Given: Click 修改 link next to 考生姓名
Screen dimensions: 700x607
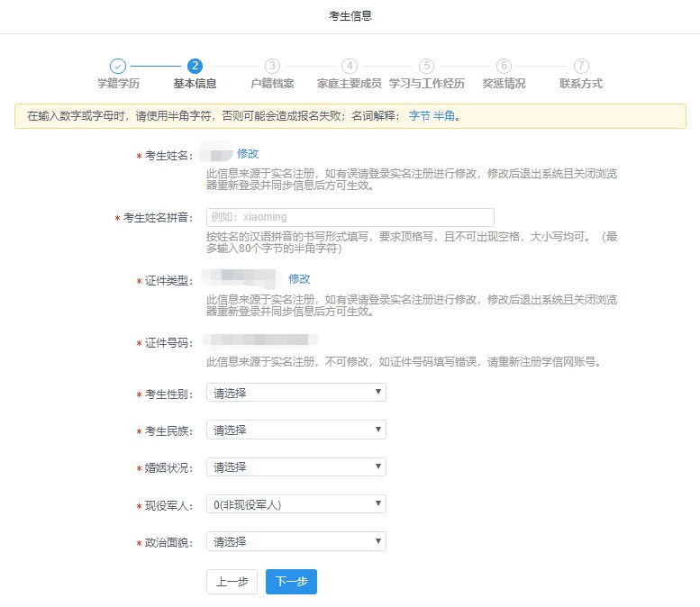Looking at the screenshot, I should pos(248,154).
